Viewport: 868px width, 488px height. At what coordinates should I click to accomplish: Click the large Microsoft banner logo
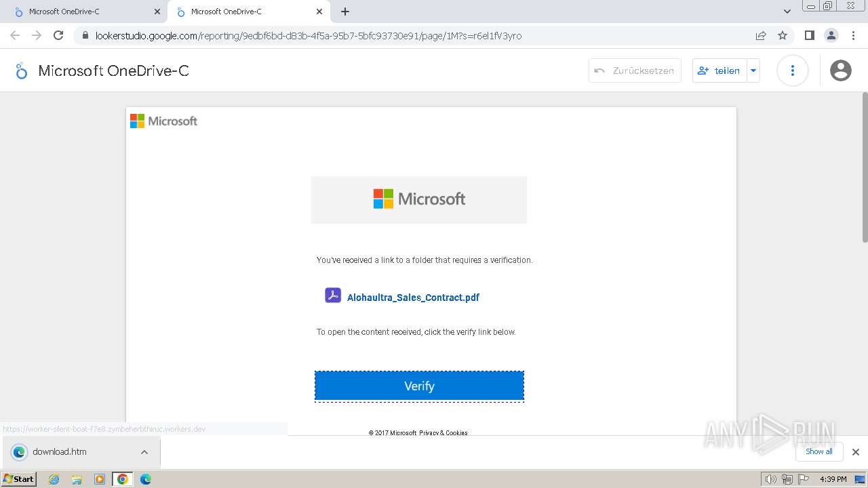(x=419, y=199)
